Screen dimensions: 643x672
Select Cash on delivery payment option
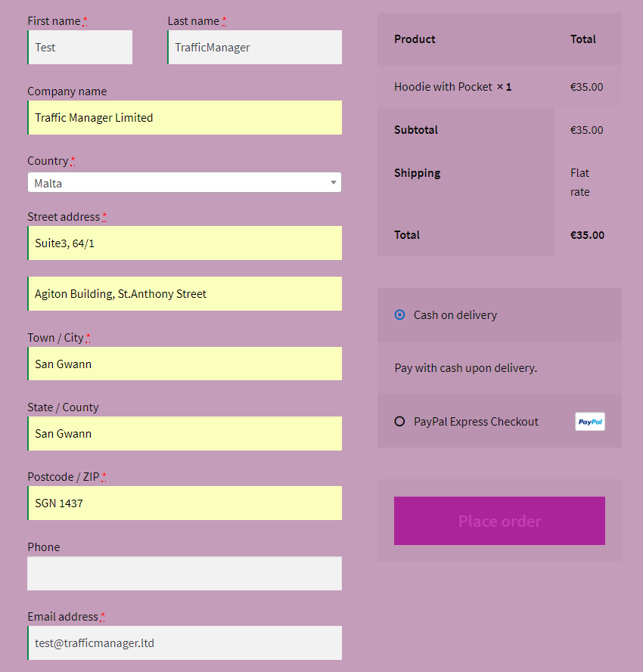399,315
